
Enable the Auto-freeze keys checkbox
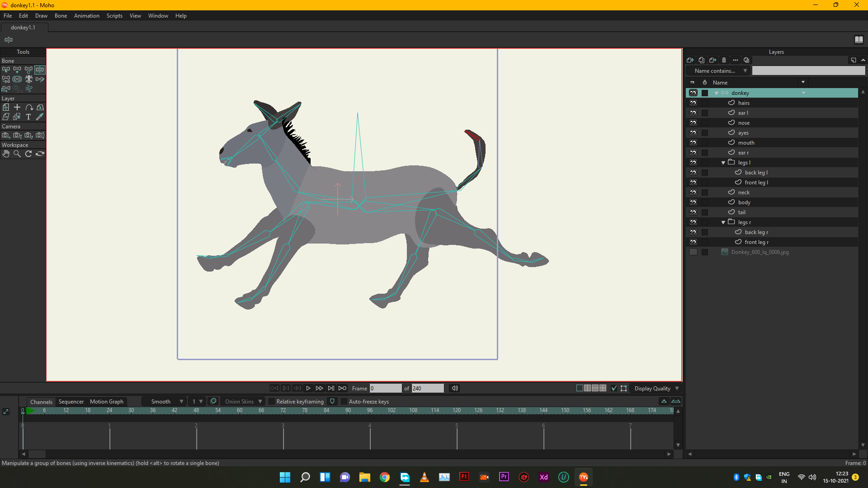(344, 401)
